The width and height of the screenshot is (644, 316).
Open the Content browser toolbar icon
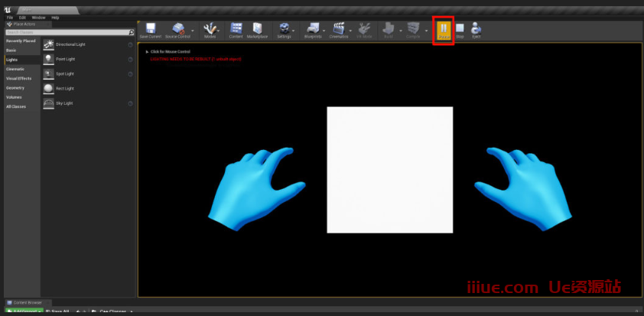236,29
